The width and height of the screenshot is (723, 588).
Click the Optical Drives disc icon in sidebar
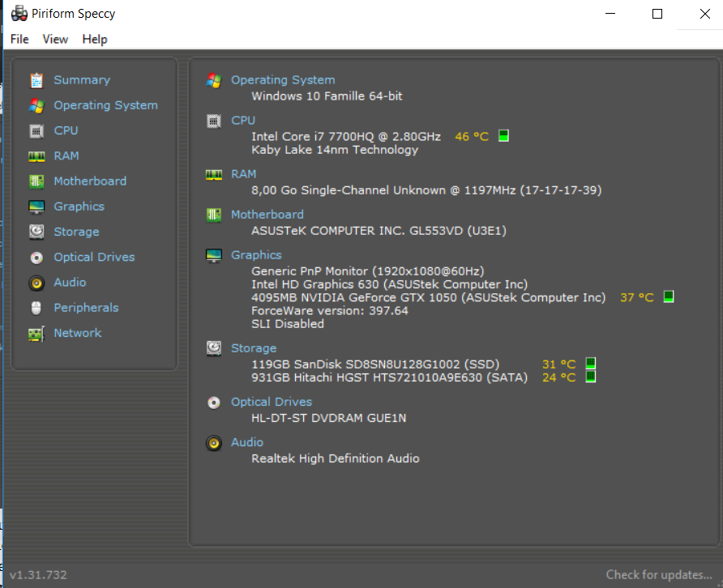(x=36, y=258)
